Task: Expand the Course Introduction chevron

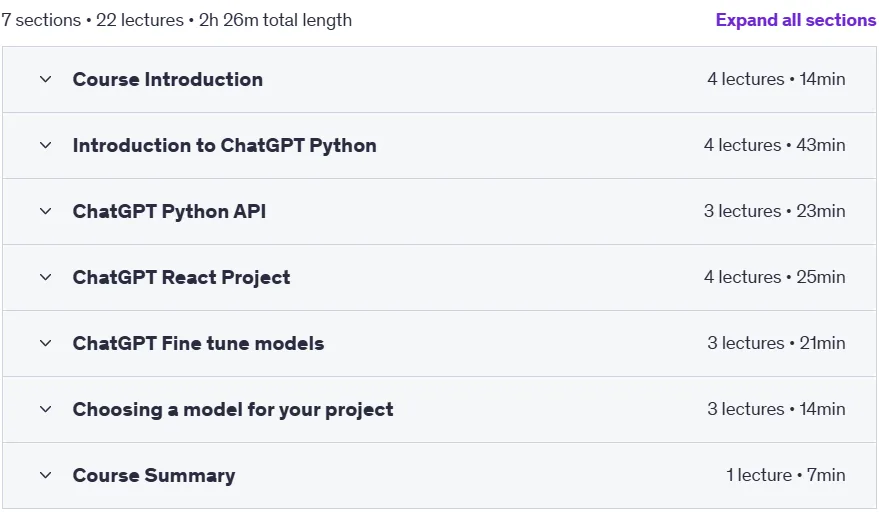Action: (x=45, y=80)
